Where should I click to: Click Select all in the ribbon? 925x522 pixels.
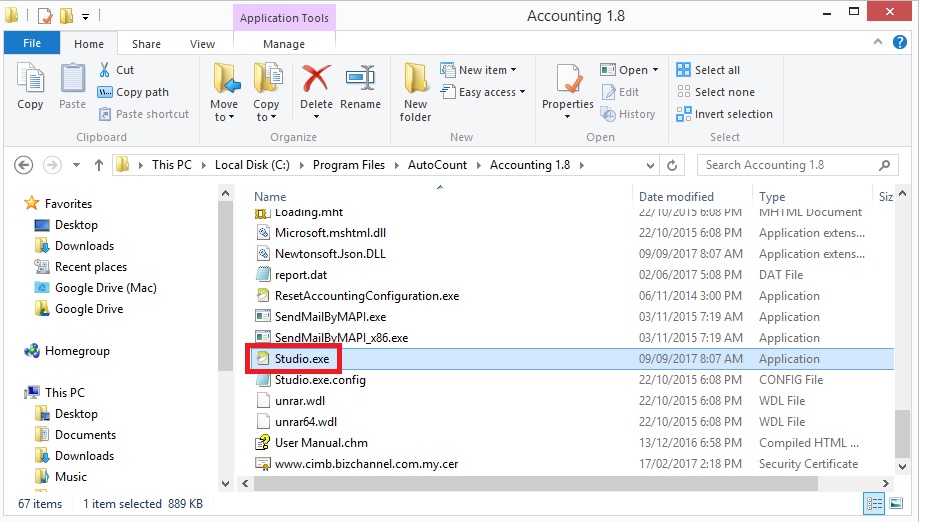point(708,70)
